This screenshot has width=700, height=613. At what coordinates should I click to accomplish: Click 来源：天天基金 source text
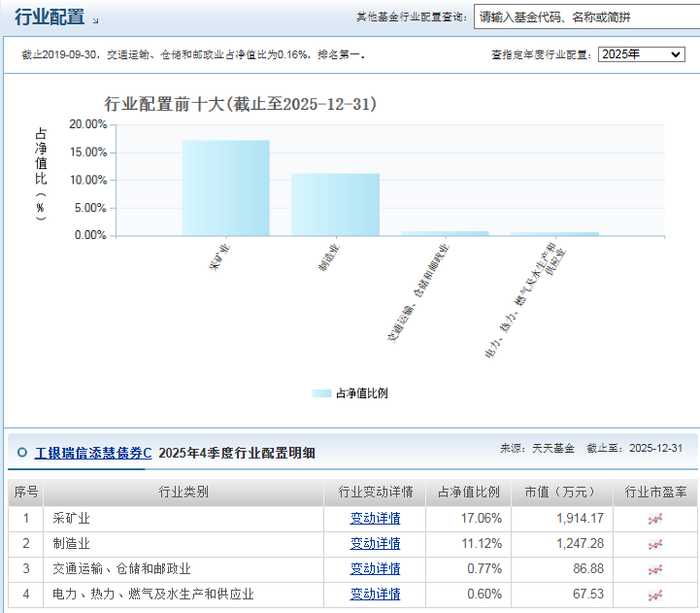(537, 448)
